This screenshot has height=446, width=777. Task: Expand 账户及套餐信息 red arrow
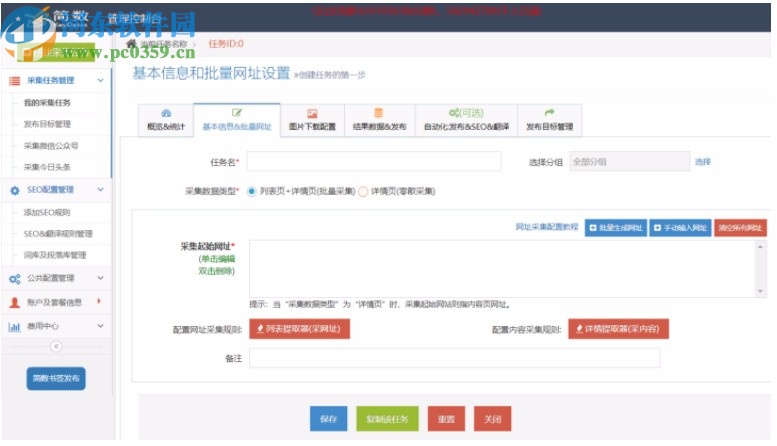pos(99,301)
